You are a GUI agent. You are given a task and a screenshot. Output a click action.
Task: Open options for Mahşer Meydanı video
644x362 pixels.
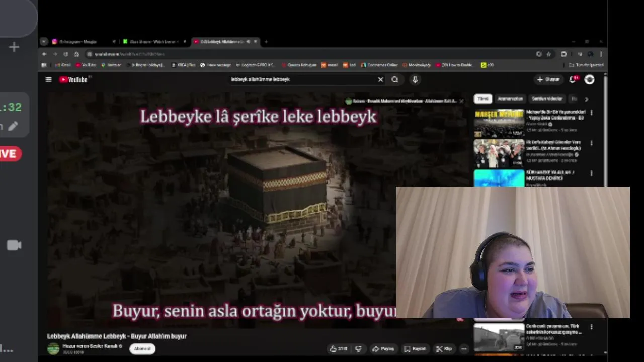coord(591,113)
